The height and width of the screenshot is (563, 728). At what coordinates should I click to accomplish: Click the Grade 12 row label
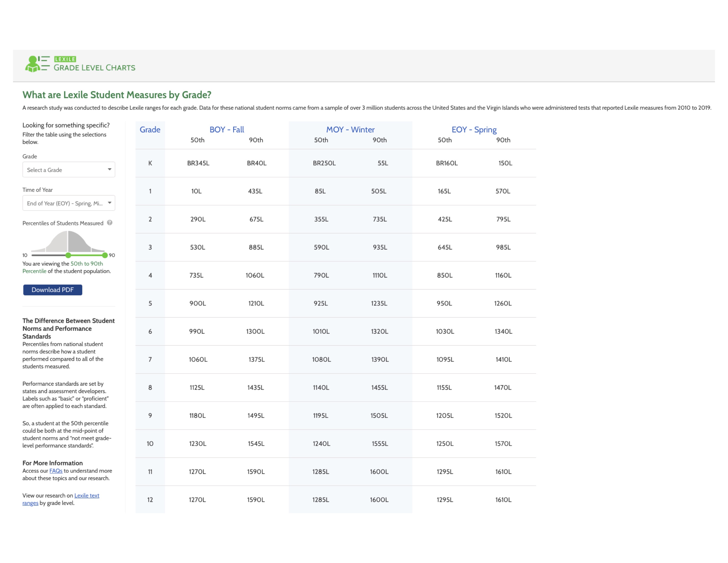coord(150,500)
